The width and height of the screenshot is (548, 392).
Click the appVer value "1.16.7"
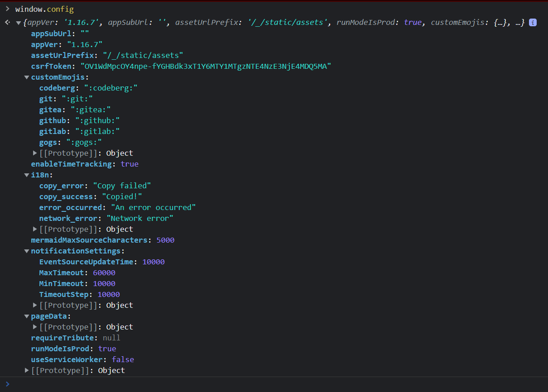[85, 44]
